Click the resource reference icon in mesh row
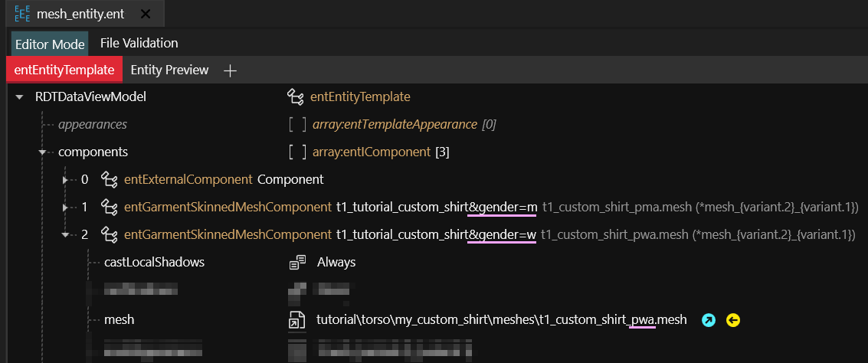The image size is (868, 363). [296, 320]
